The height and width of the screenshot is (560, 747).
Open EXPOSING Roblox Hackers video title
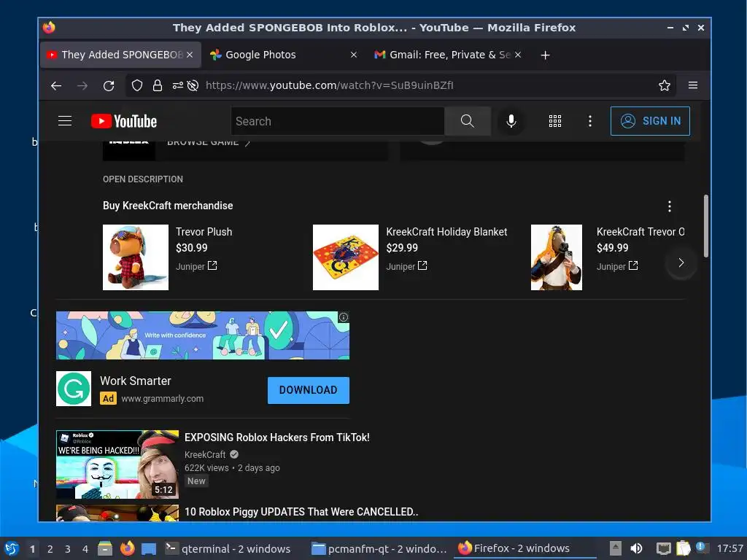[276, 437]
